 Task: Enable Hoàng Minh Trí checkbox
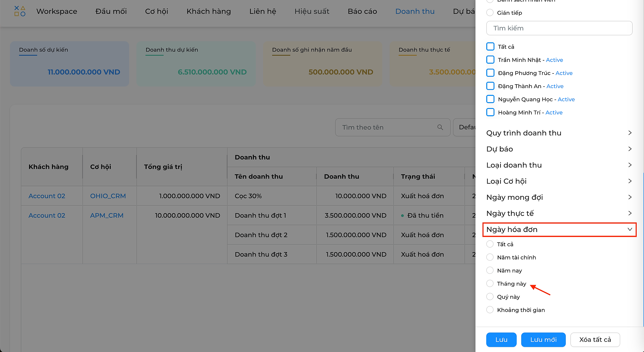pos(490,112)
